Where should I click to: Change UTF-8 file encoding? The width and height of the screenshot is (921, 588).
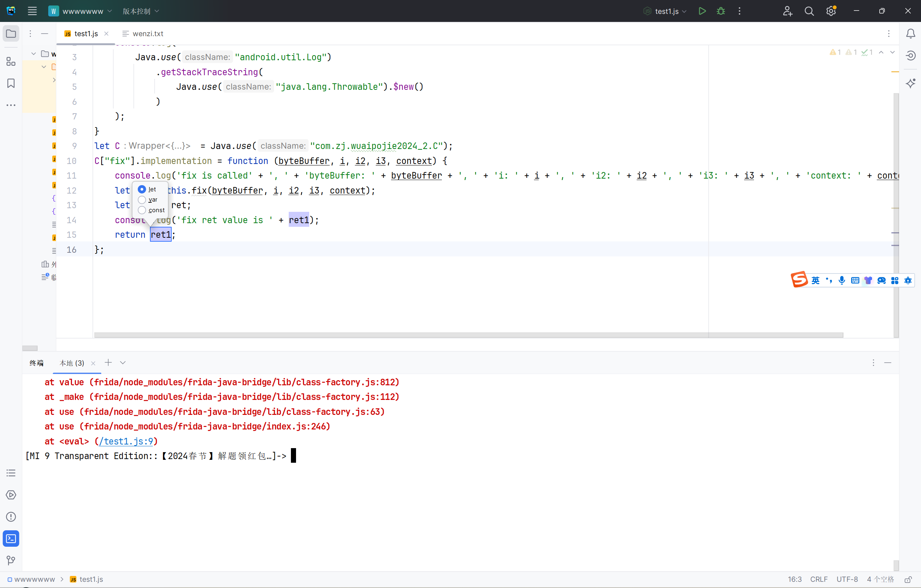[x=847, y=579]
